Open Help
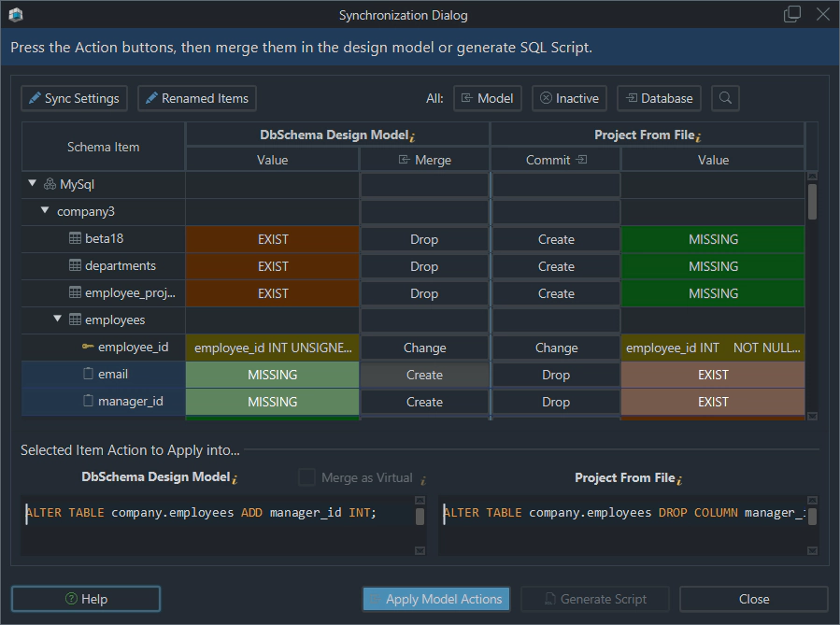Screen dimensions: 840x625 tap(86, 599)
